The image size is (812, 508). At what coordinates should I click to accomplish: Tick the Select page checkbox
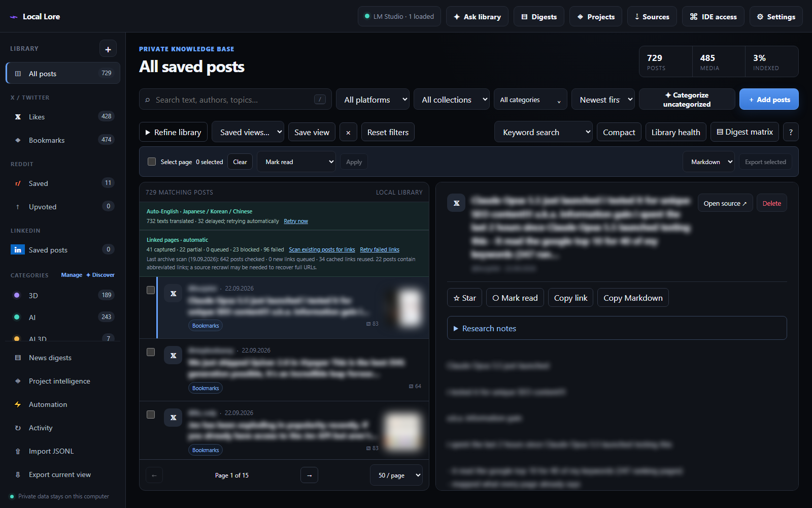tap(151, 162)
